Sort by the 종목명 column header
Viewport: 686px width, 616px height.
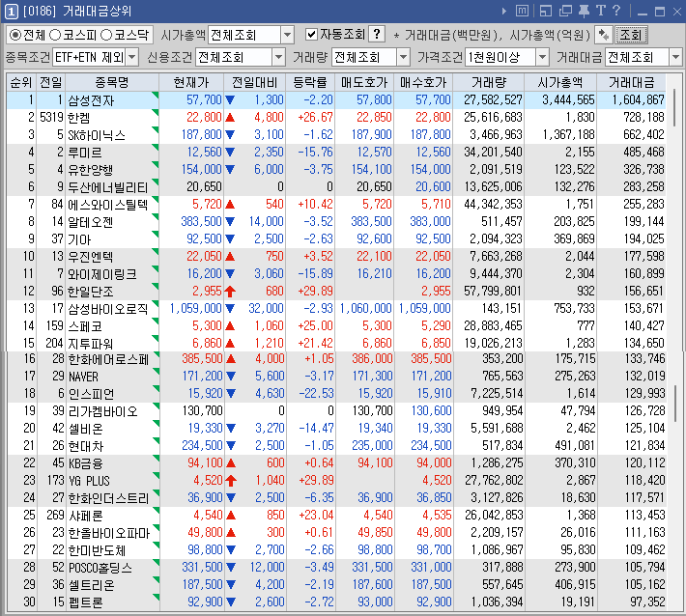[112, 82]
